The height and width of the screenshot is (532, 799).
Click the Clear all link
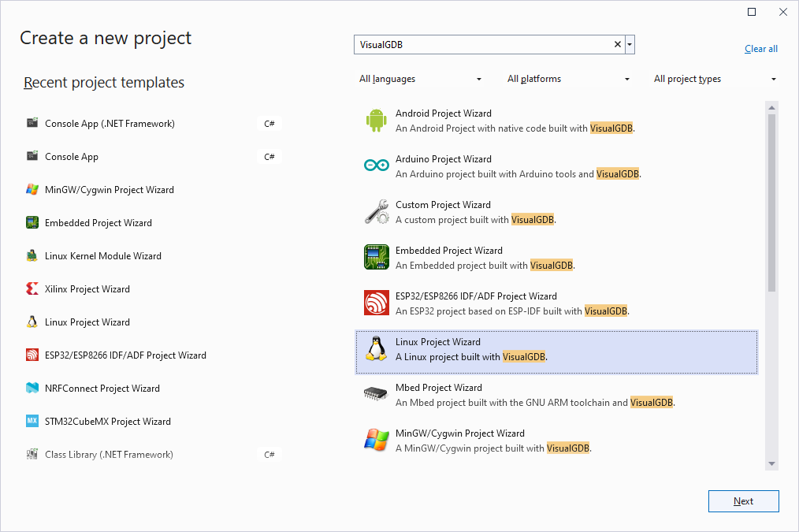point(760,49)
